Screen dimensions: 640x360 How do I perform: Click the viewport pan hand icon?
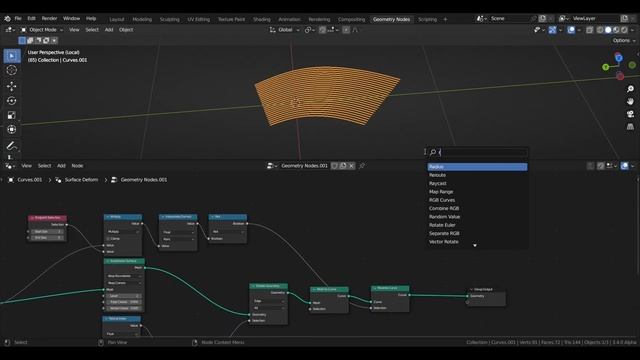tap(630, 101)
